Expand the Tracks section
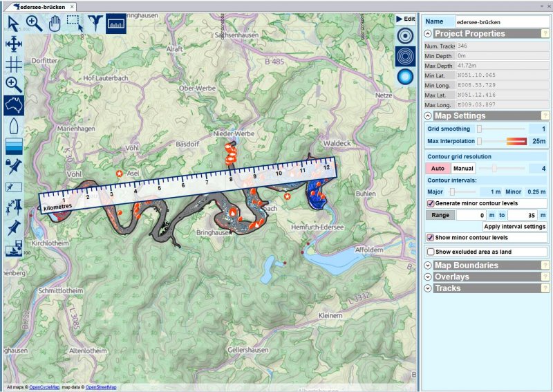 (428, 288)
